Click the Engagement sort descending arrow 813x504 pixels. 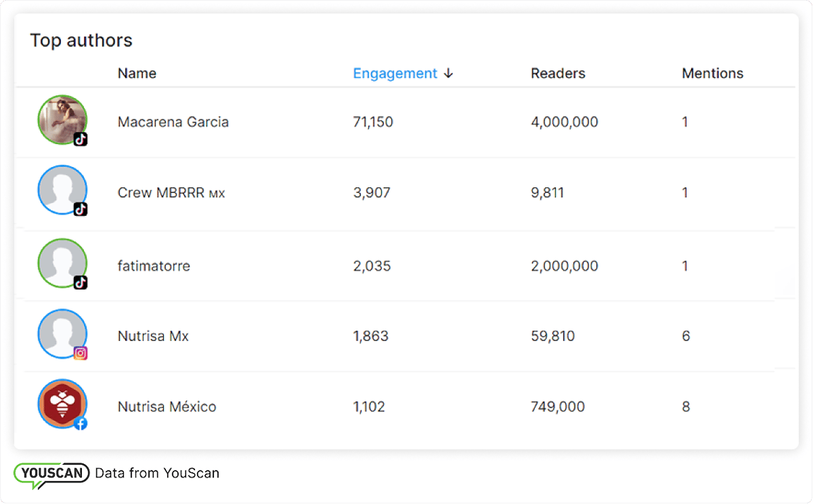tap(448, 74)
